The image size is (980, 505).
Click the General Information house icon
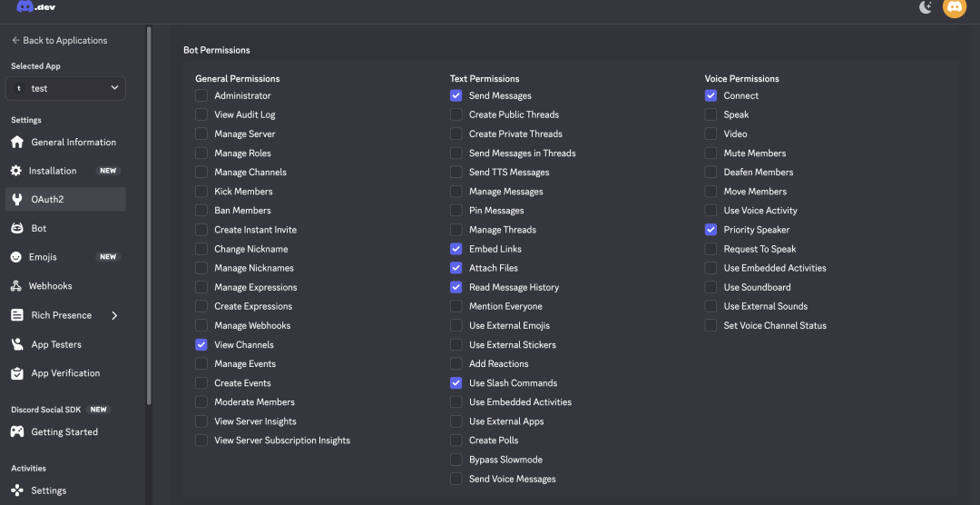16,143
